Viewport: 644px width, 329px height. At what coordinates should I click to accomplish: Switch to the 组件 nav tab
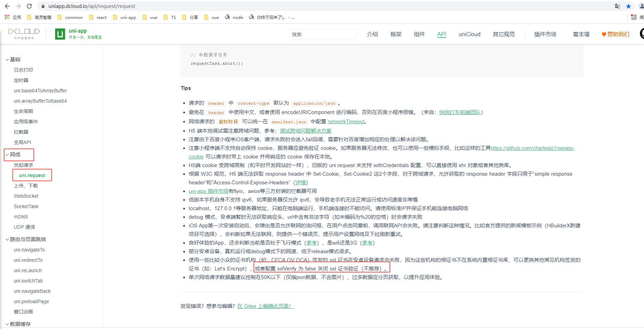419,34
